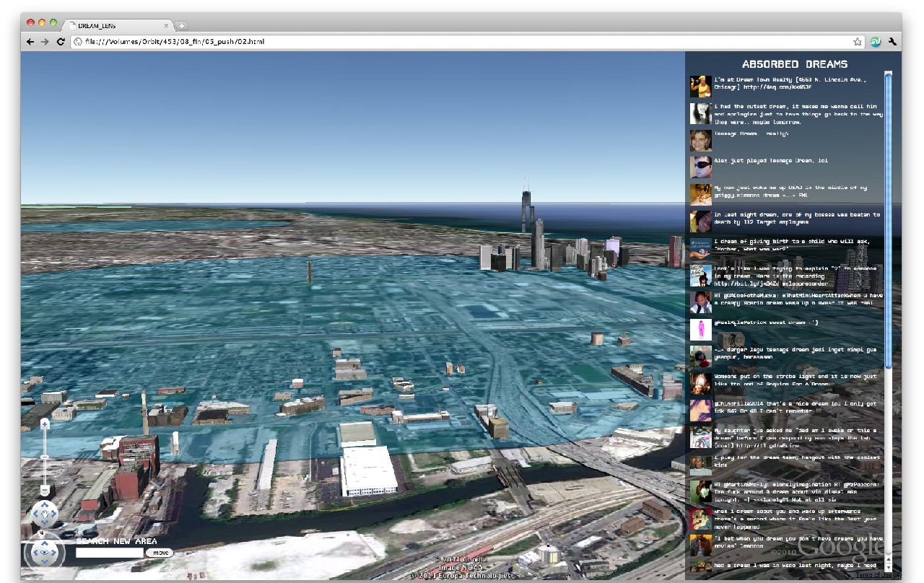Click the N north marker on compass ring
This screenshot has height=583, width=924.
40,534
